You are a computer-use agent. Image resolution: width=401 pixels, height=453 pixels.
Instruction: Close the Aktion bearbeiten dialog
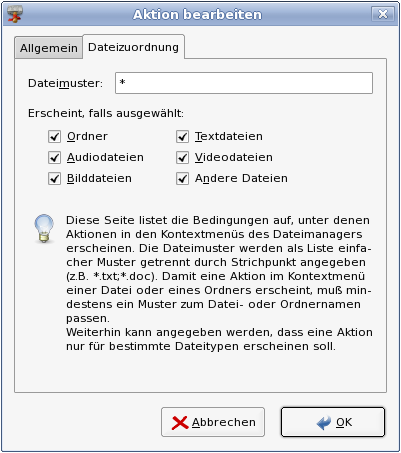tap(383, 14)
